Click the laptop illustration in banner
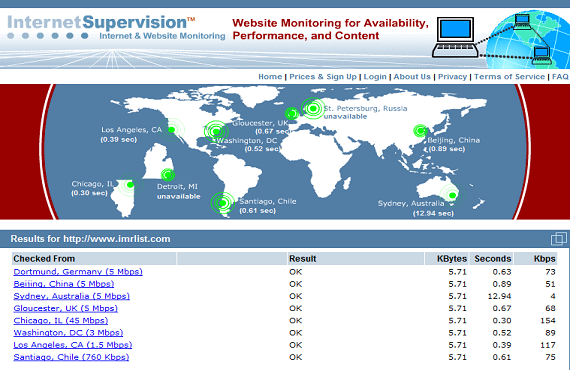 point(455,37)
